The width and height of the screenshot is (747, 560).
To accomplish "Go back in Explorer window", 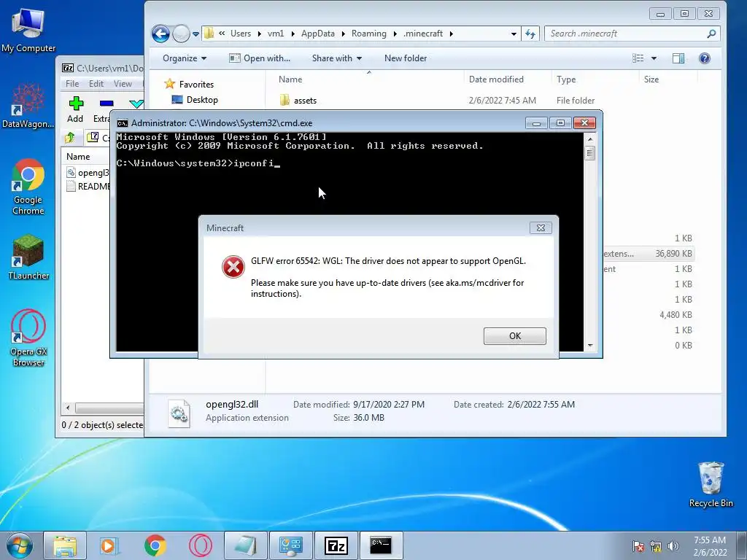I will point(160,34).
